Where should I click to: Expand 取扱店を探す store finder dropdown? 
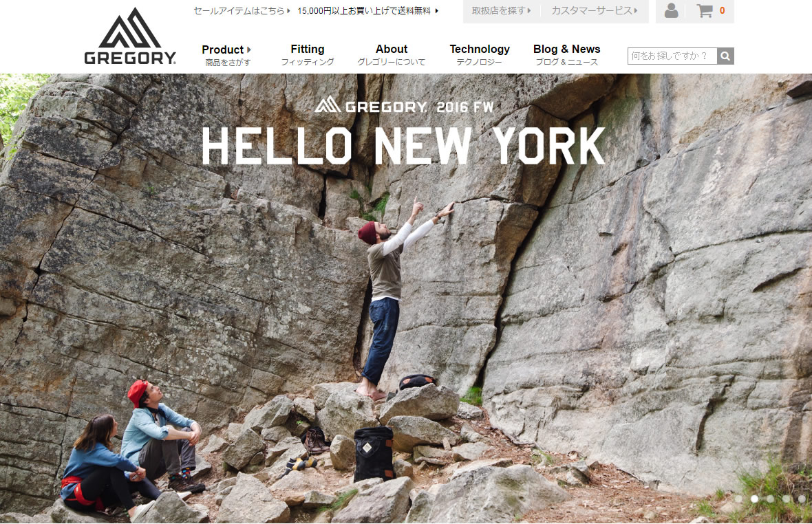pyautogui.click(x=502, y=11)
